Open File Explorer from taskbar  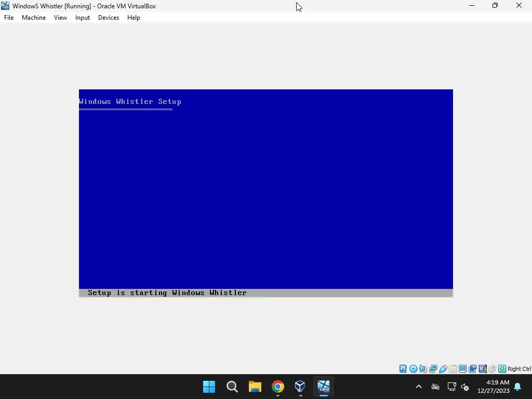tap(255, 387)
